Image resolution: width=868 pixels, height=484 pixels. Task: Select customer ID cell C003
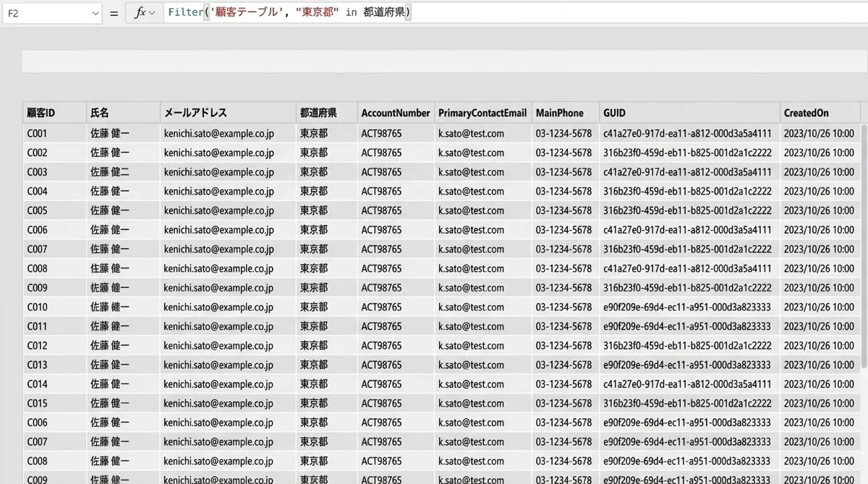coord(54,172)
